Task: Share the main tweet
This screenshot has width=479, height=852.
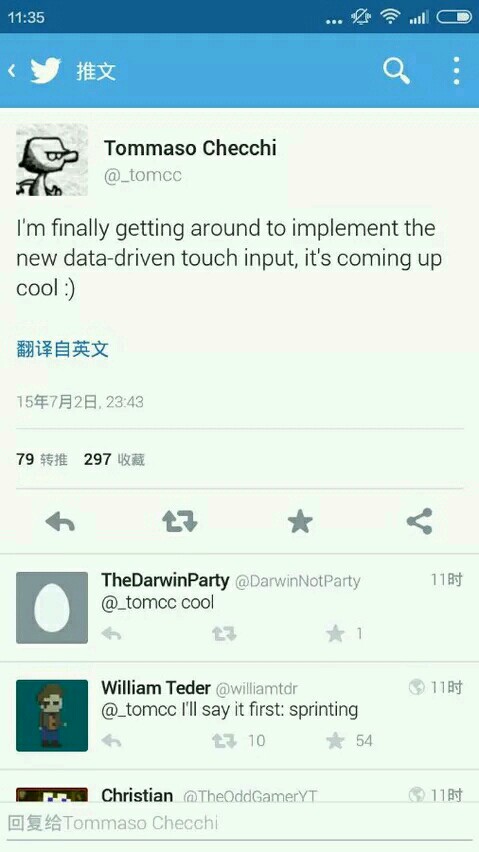Action: pyautogui.click(x=419, y=522)
